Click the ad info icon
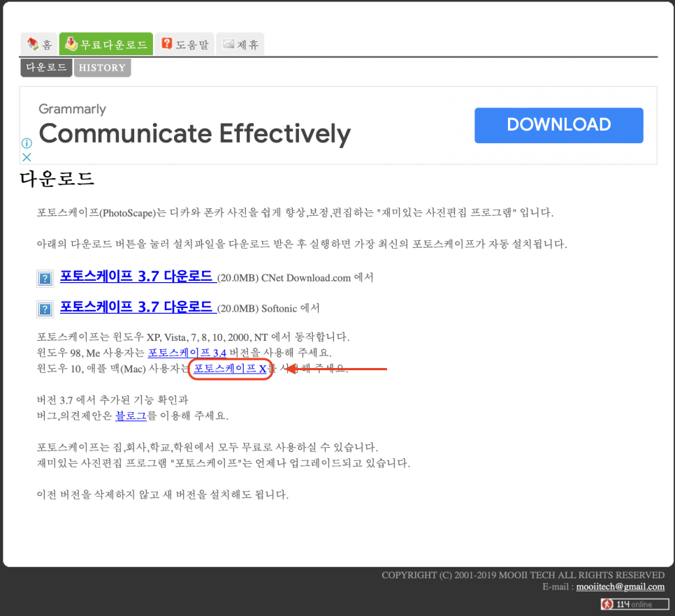Screen dimensions: 675x616 [27, 143]
